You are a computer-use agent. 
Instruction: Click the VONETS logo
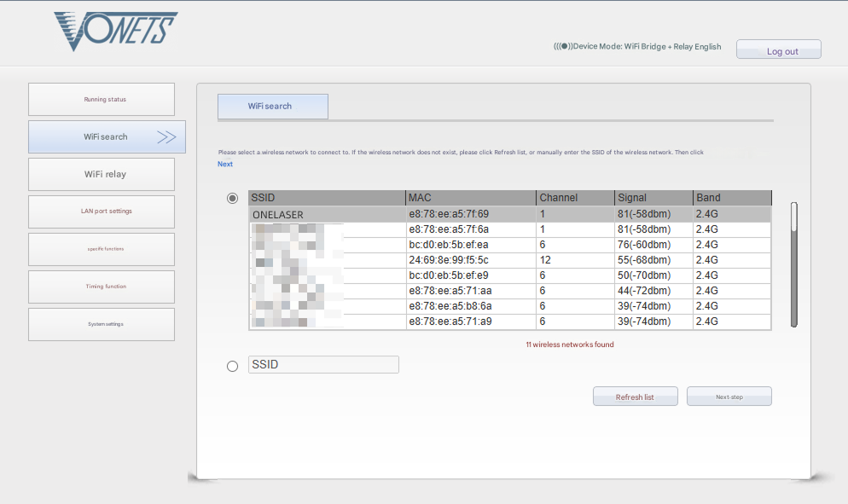tap(115, 28)
